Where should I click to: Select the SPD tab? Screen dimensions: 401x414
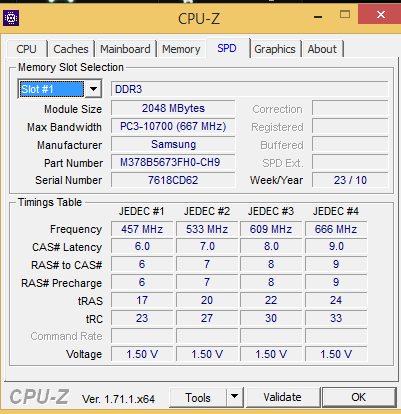[227, 48]
